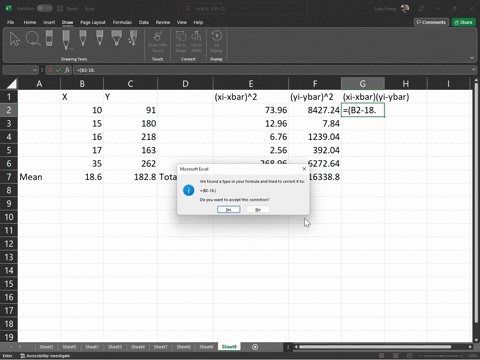The width and height of the screenshot is (480, 360).
Task: Click the blue info icon in the dialog
Action: [188, 190]
